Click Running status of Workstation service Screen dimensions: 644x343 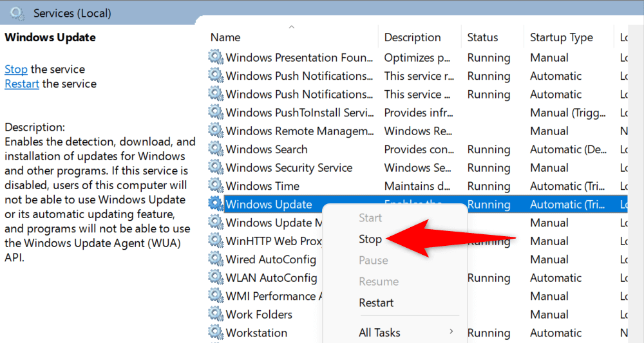[488, 333]
